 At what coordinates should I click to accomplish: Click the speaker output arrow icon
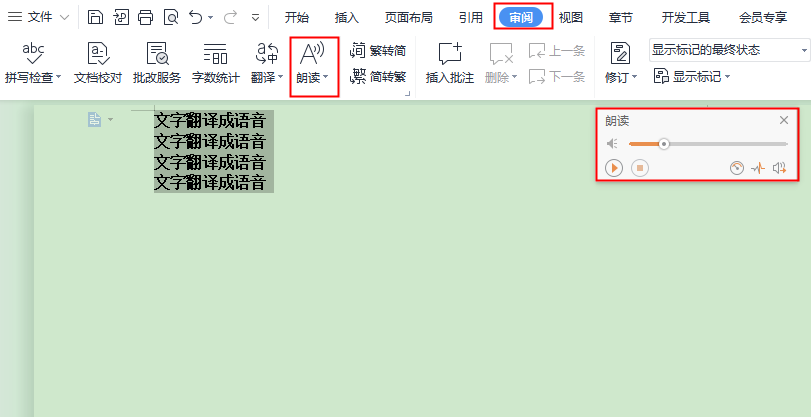[x=779, y=168]
